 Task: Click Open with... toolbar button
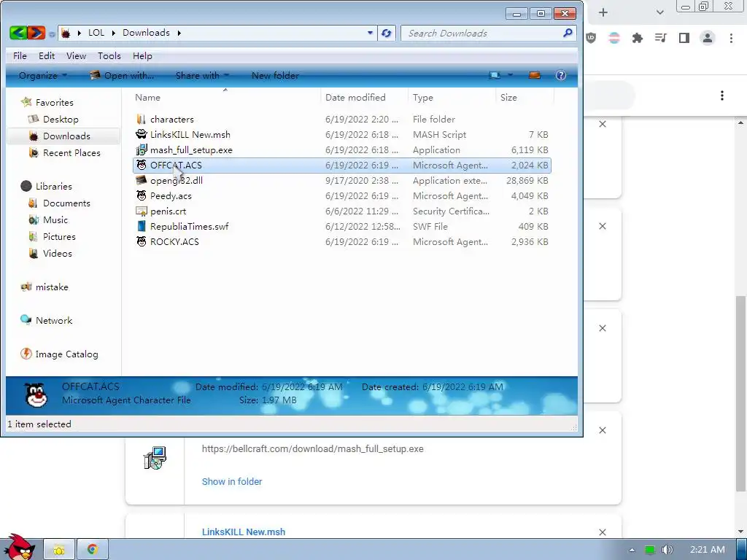pos(122,75)
